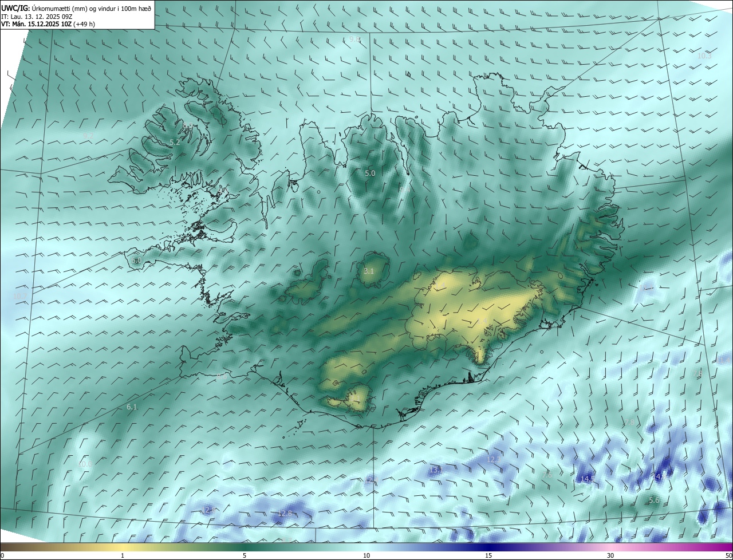The height and width of the screenshot is (560, 733).
Task: Click the '10.7' value label on the map
Action: point(19,295)
